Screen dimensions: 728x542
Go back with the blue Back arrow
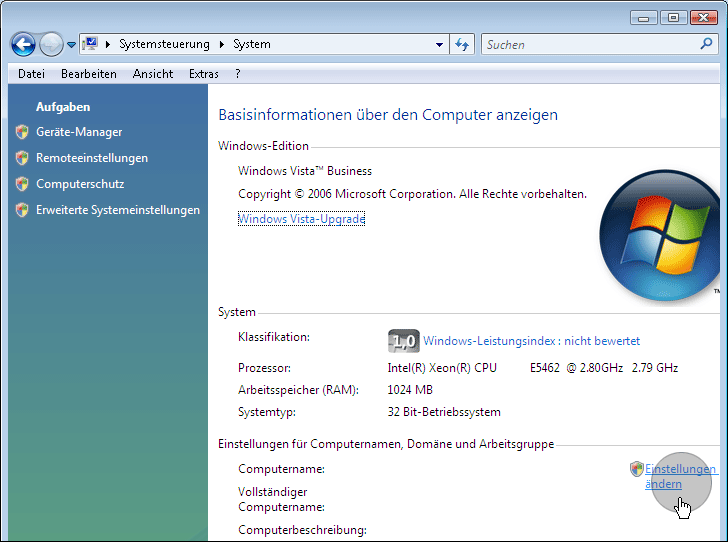pyautogui.click(x=23, y=45)
